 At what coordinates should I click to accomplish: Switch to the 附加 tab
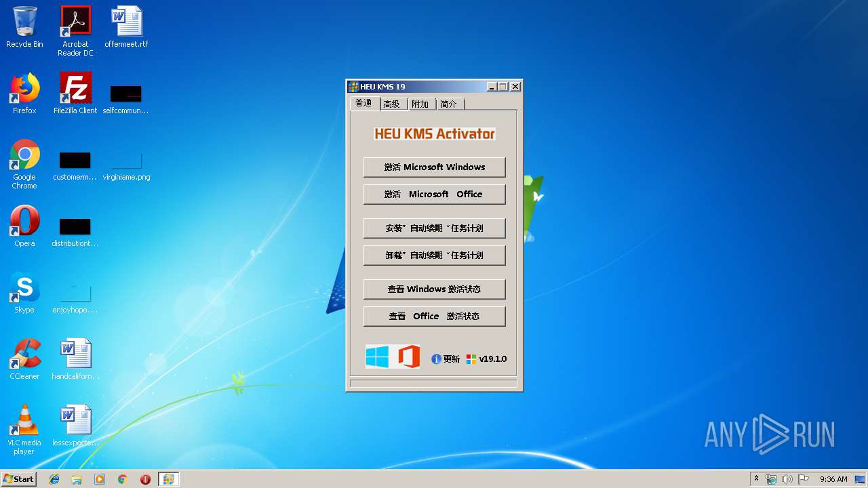click(420, 104)
